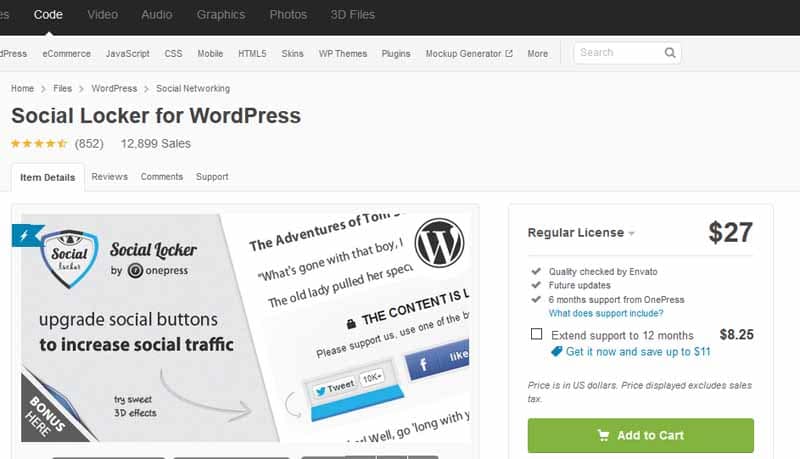Open the Audio section in top navigation
Image resolution: width=800 pixels, height=459 pixels.
pos(157,15)
